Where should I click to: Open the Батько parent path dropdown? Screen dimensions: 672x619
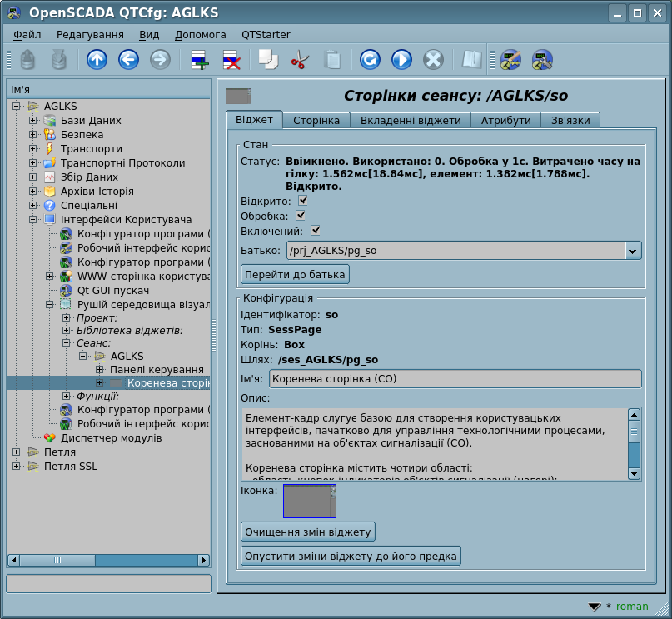(x=633, y=251)
